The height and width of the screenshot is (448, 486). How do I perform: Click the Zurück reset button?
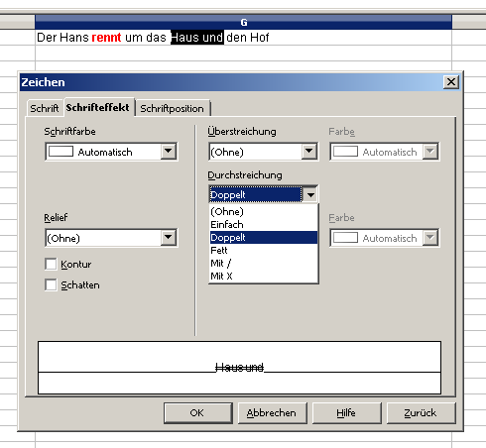pyautogui.click(x=421, y=412)
